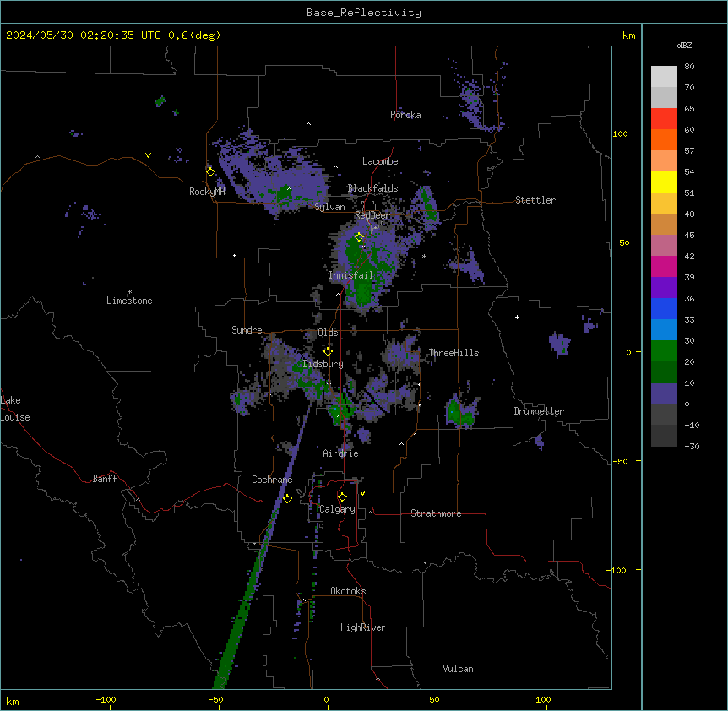Screen dimensions: 728x711
Task: Click the Blackfalds city label
Action: pos(372,188)
